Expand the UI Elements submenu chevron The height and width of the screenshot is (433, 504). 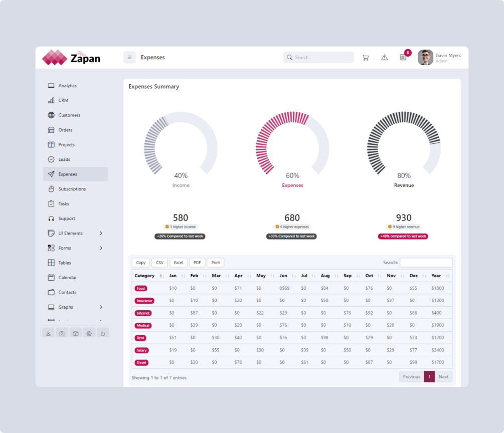tap(101, 233)
